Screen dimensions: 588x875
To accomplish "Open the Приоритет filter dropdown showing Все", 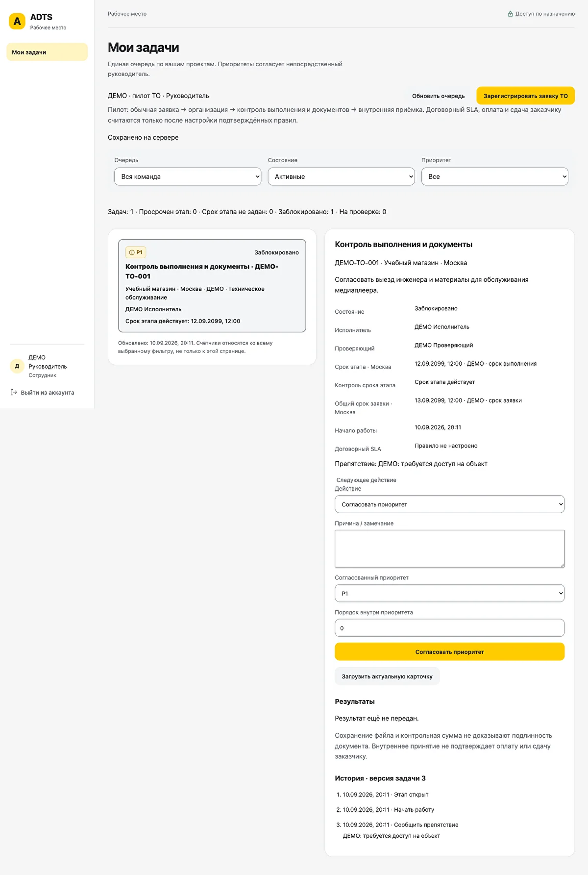I will [494, 176].
